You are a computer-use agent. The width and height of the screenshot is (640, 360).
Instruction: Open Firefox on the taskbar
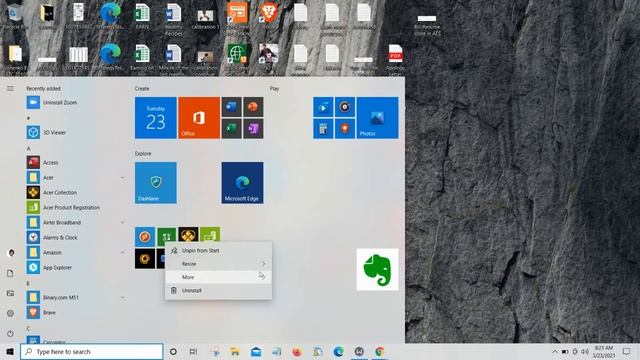pos(297,351)
